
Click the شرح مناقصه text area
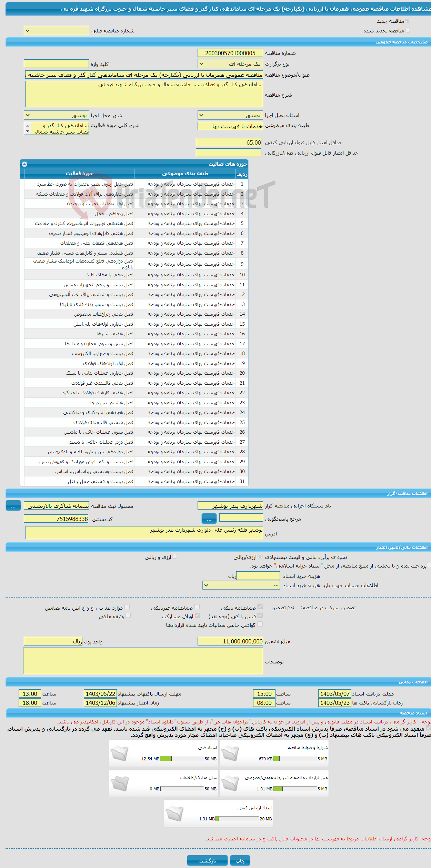(144, 94)
